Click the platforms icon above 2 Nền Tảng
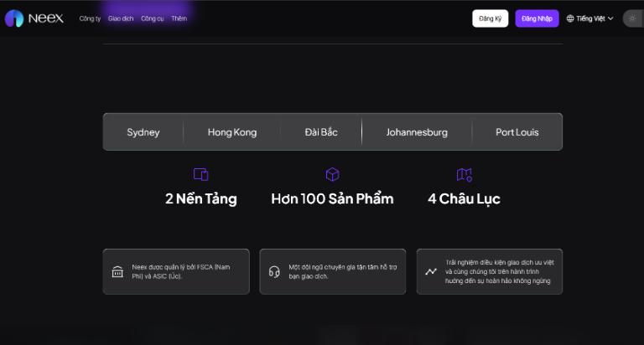This screenshot has height=345, width=644. click(x=201, y=174)
